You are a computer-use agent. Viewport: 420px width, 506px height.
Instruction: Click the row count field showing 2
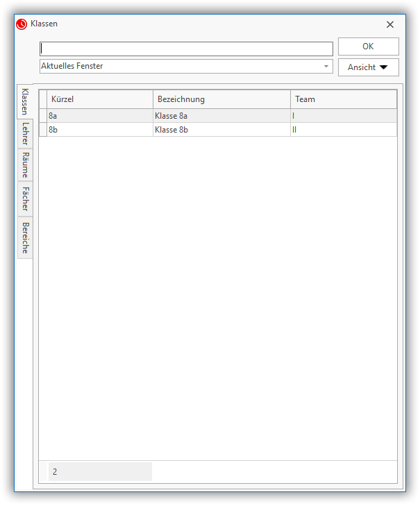pos(99,471)
